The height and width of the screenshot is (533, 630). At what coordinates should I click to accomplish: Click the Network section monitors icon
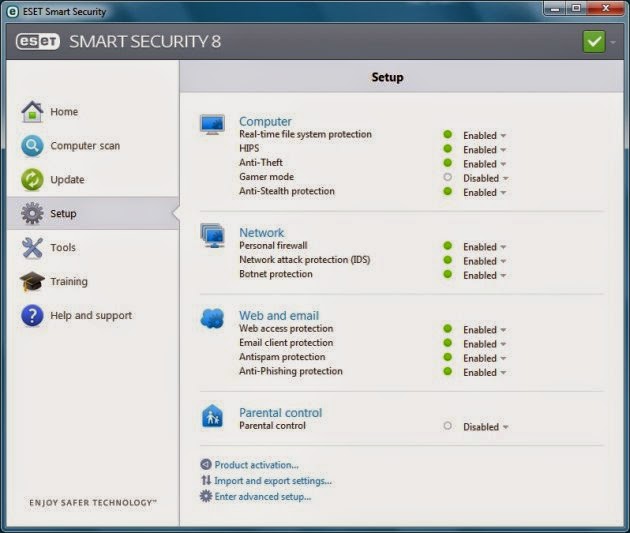click(212, 236)
